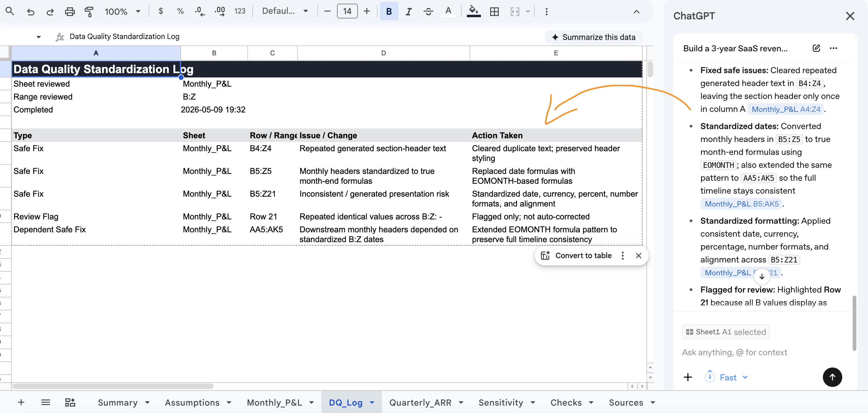The image size is (868, 413).
Task: Click the formula bar text
Action: click(124, 37)
